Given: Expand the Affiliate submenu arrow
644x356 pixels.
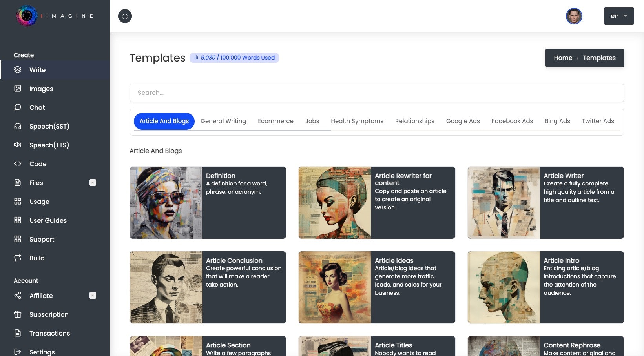Looking at the screenshot, I should click(93, 295).
